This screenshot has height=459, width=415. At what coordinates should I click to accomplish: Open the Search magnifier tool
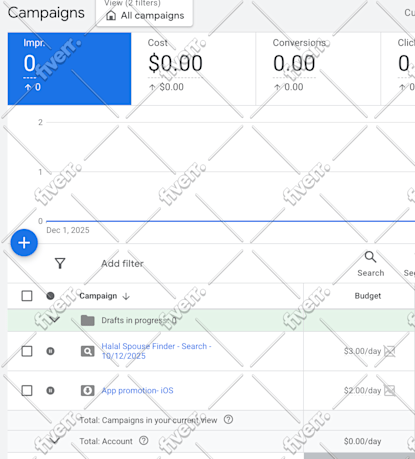(x=370, y=264)
